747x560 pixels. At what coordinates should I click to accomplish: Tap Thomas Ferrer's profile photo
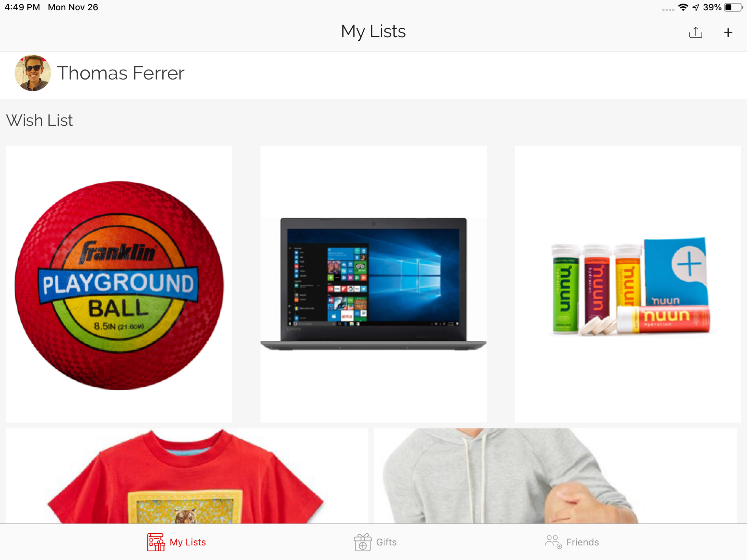pyautogui.click(x=33, y=73)
